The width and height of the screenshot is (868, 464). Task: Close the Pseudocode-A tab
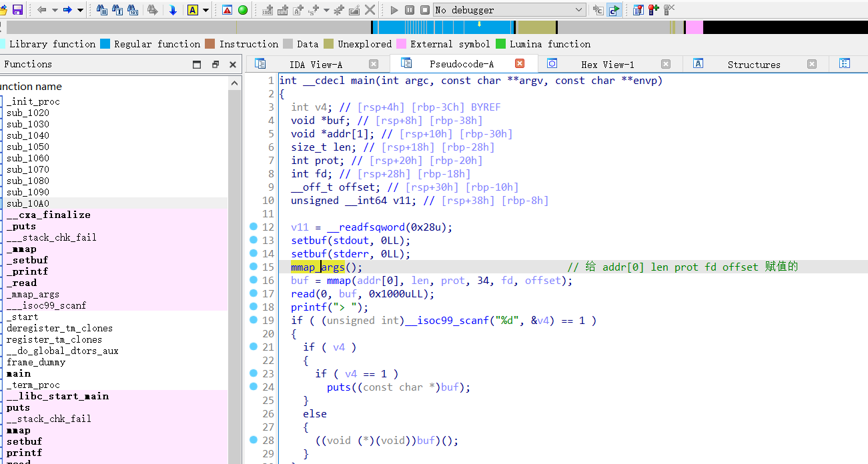520,63
